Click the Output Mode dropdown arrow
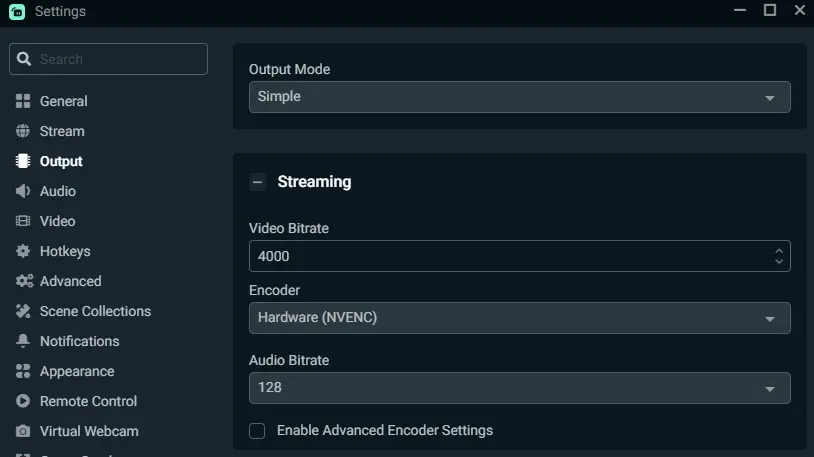814x457 pixels. point(770,98)
